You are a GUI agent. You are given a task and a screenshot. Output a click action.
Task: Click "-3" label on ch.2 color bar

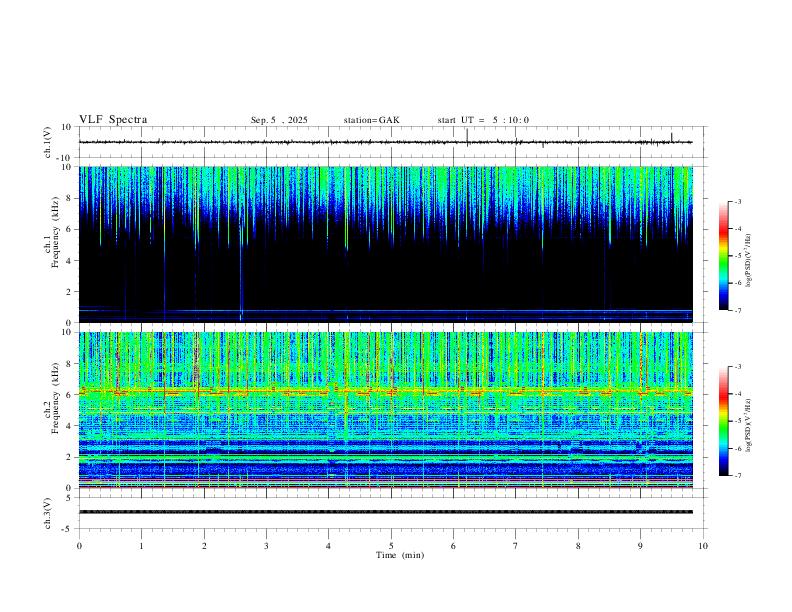[738, 367]
